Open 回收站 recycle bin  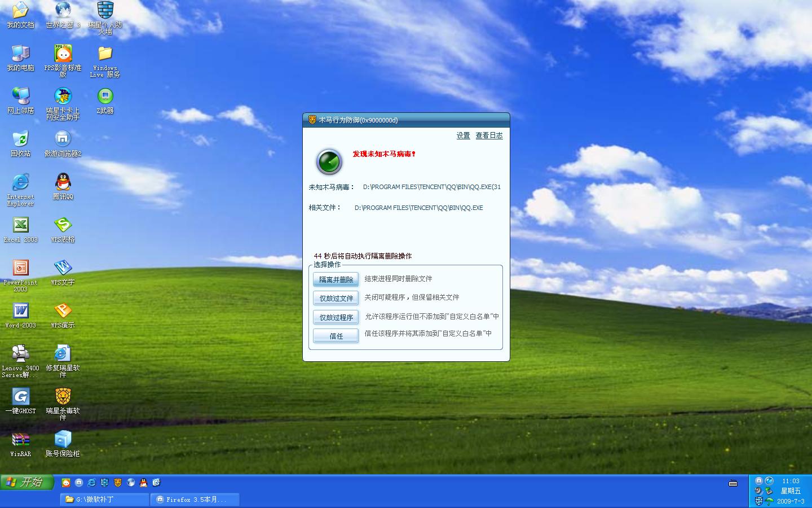click(20, 144)
